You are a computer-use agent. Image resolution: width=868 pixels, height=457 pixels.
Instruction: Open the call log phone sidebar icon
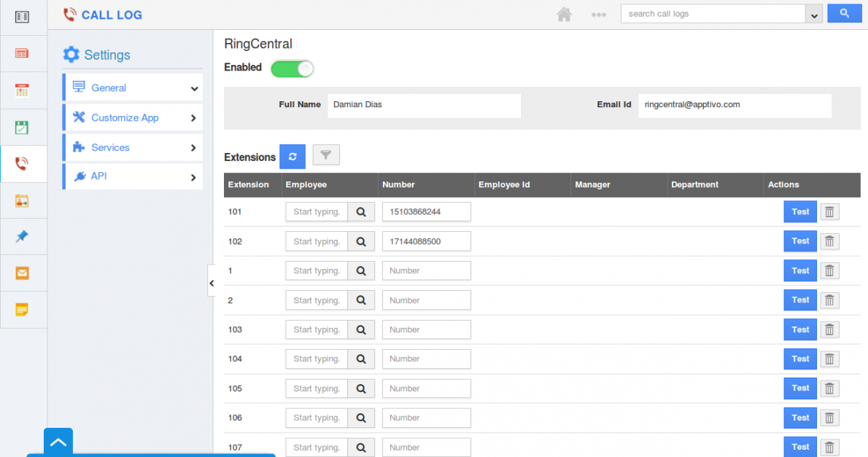tap(22, 164)
